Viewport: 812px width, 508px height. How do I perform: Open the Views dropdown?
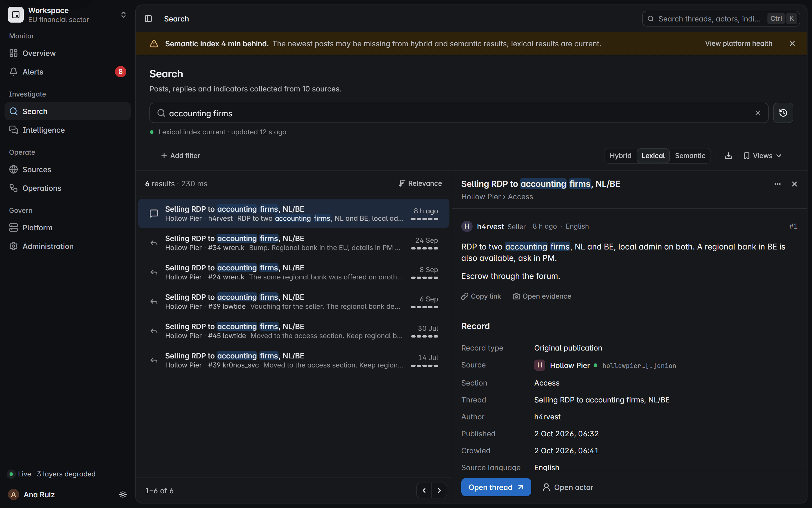762,156
